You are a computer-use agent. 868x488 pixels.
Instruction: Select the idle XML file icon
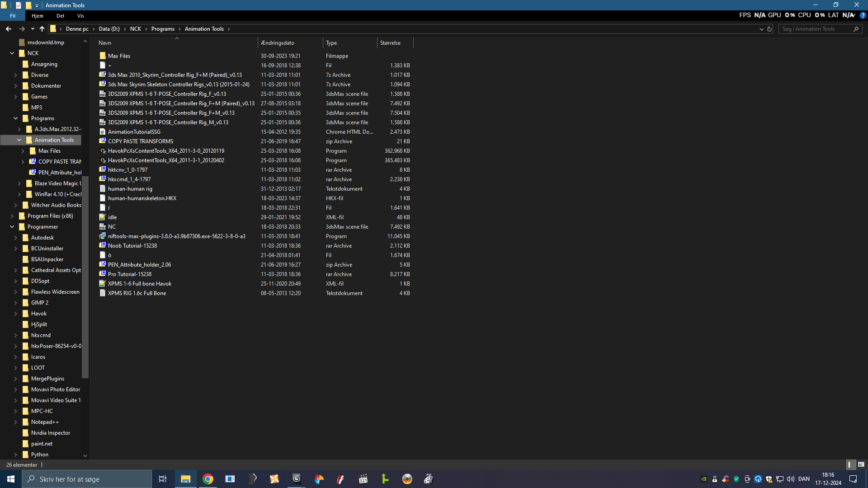(x=103, y=217)
